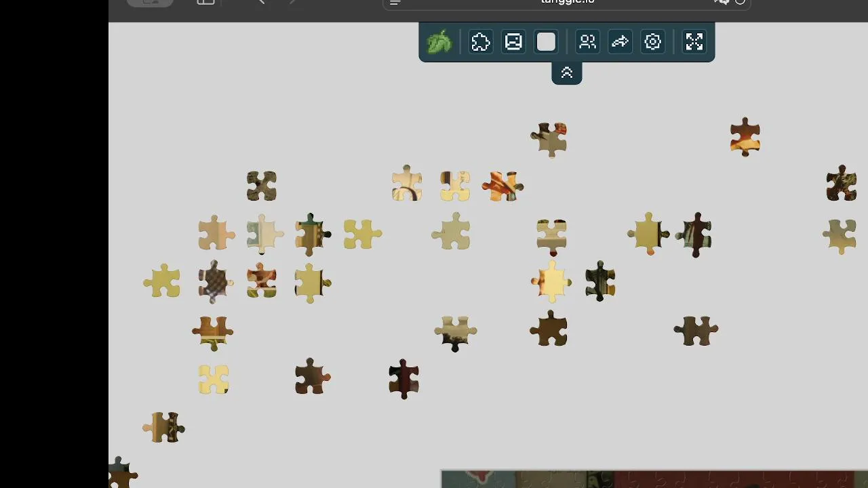Collapse the toolbar with the double chevron
The width and height of the screenshot is (868, 488).
click(567, 73)
